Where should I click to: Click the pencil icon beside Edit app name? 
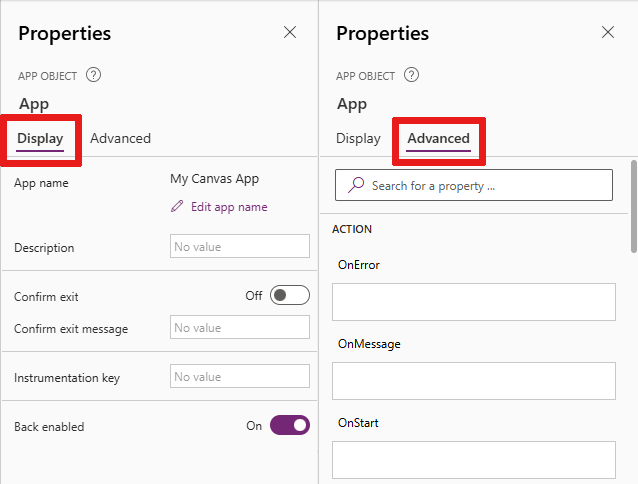tap(178, 207)
